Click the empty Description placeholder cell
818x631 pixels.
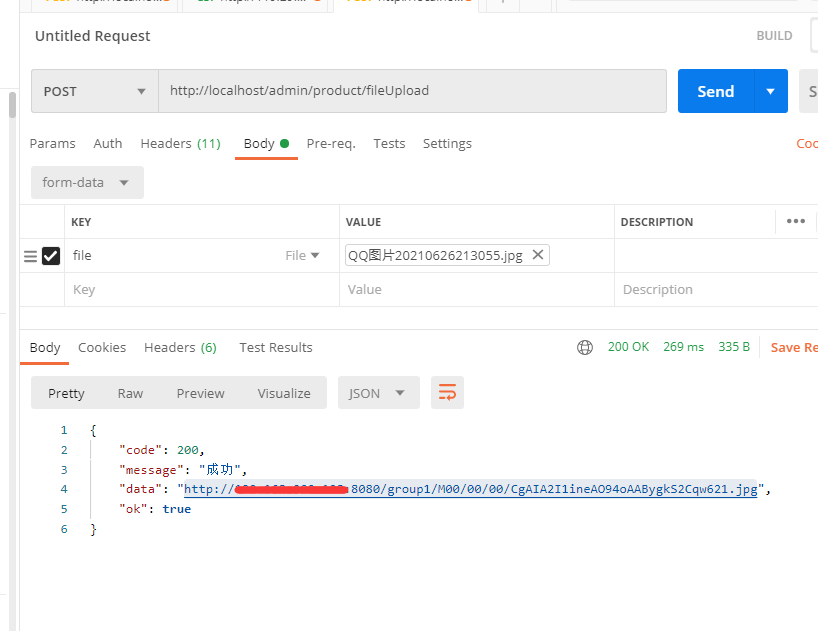[x=715, y=289]
